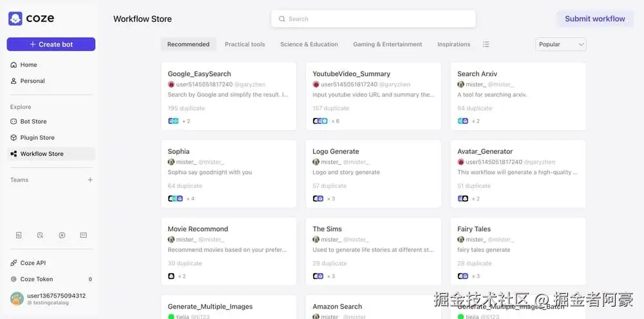Click model icons on Logo Generate card
The width and height of the screenshot is (644, 319).
(318, 198)
